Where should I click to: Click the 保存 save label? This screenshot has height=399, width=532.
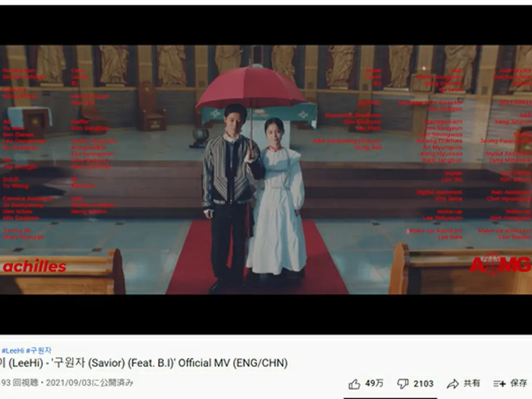[x=519, y=383]
